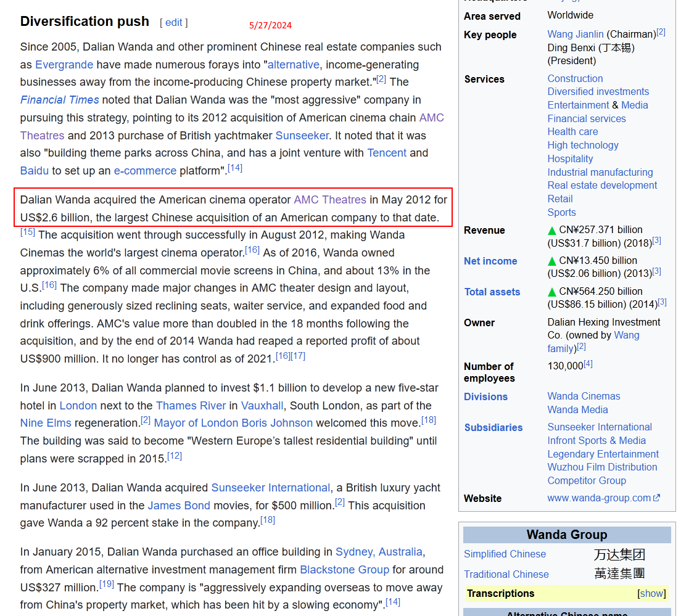Visit the Tencent link

[387, 153]
